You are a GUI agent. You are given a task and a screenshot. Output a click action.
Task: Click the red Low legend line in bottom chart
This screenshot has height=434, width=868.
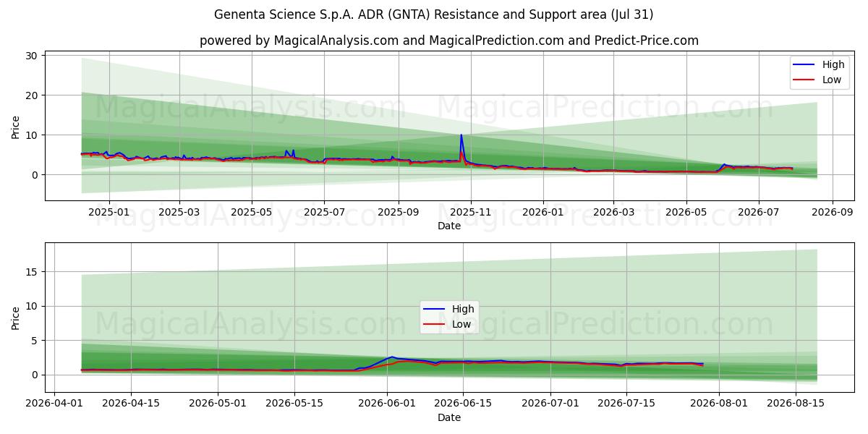pos(433,324)
